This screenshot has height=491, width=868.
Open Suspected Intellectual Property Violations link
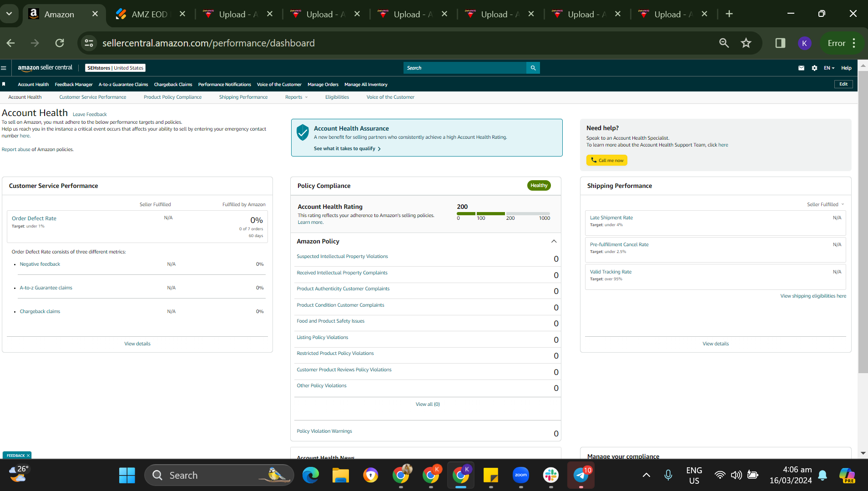pos(343,257)
